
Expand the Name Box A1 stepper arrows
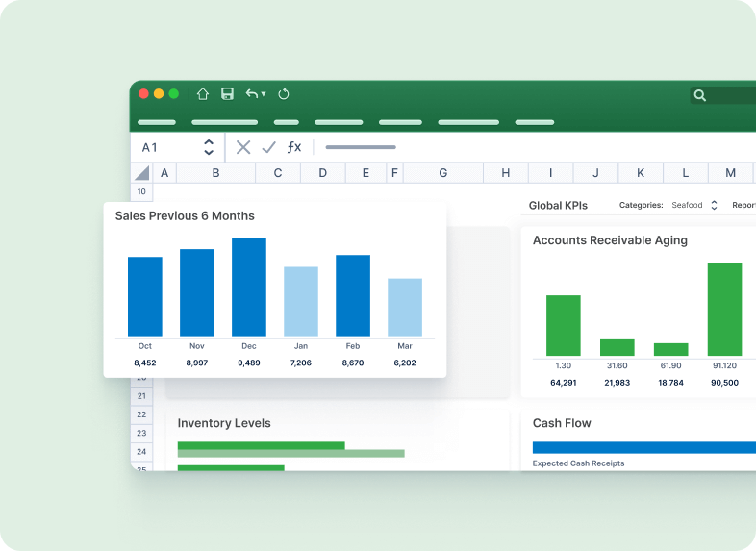[209, 147]
